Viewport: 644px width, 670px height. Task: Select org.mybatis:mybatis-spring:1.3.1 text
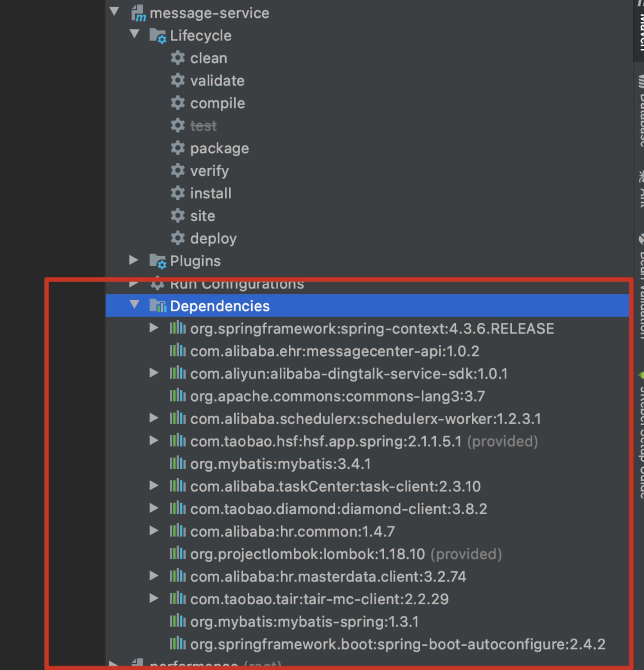click(304, 622)
